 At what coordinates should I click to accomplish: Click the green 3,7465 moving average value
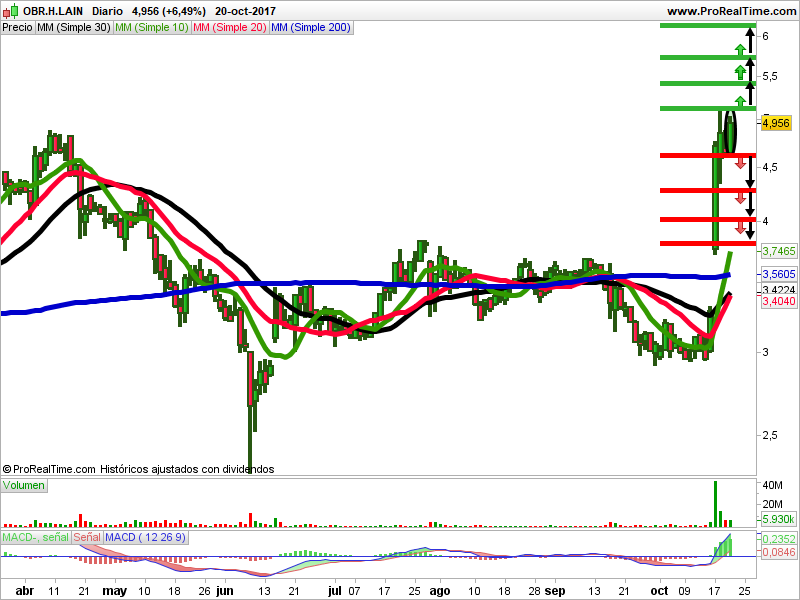(779, 251)
